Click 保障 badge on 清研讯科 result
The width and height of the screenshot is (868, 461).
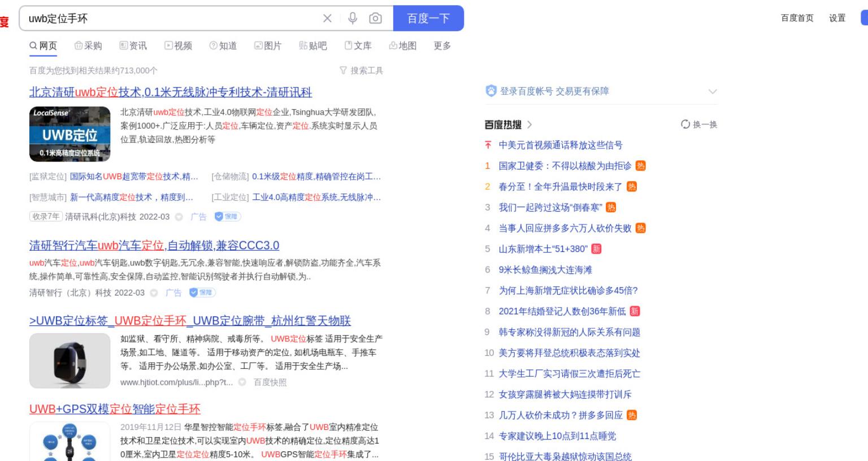click(x=228, y=216)
